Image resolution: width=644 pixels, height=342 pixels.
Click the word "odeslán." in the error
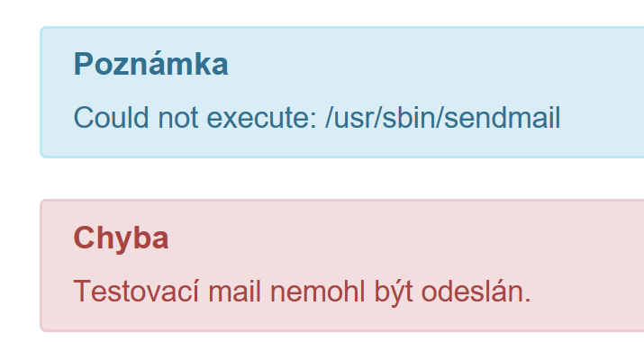coord(476,291)
